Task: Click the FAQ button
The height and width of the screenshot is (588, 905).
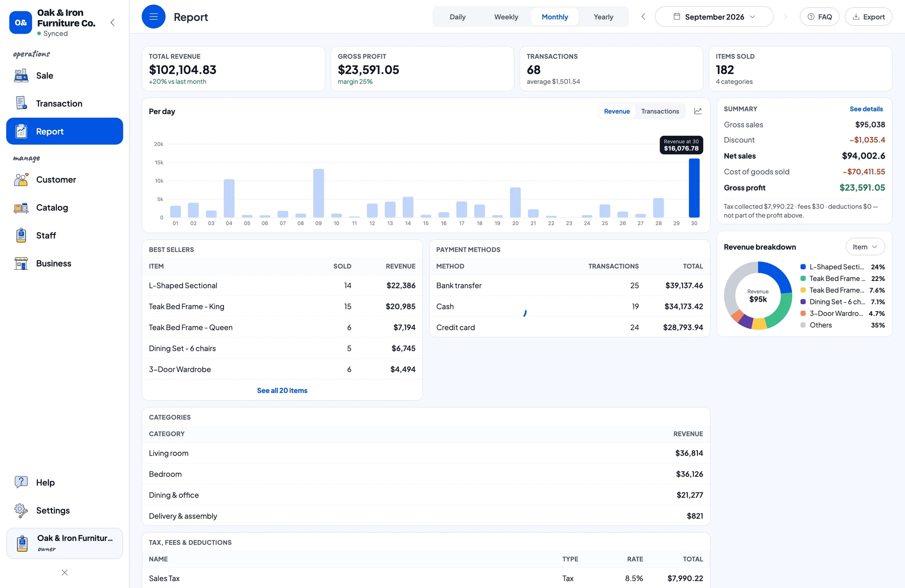Action: (819, 17)
